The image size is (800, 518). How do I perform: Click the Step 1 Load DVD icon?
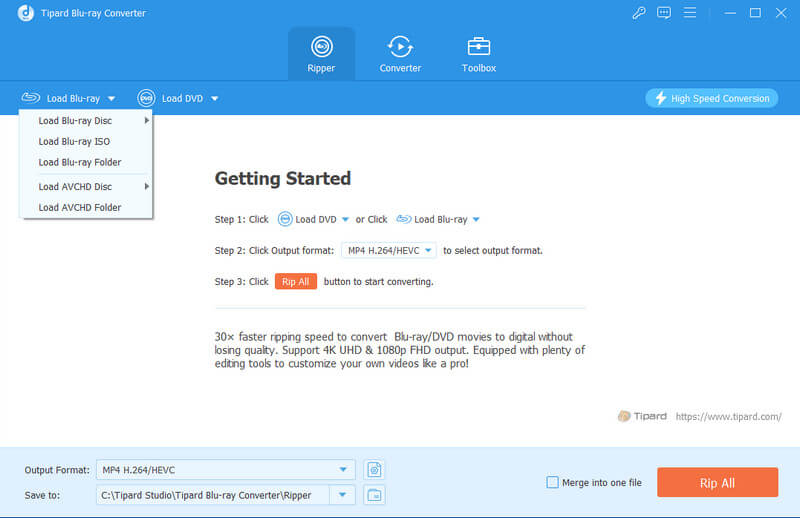click(285, 219)
